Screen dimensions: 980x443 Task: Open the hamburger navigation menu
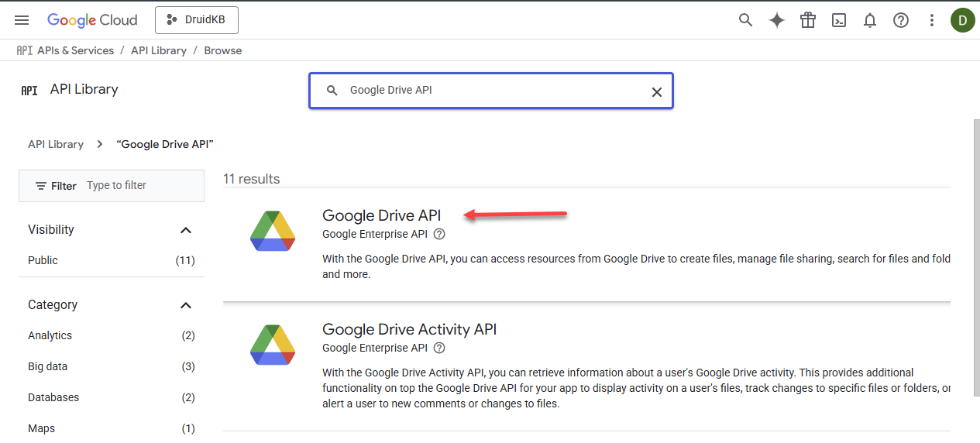[x=22, y=20]
